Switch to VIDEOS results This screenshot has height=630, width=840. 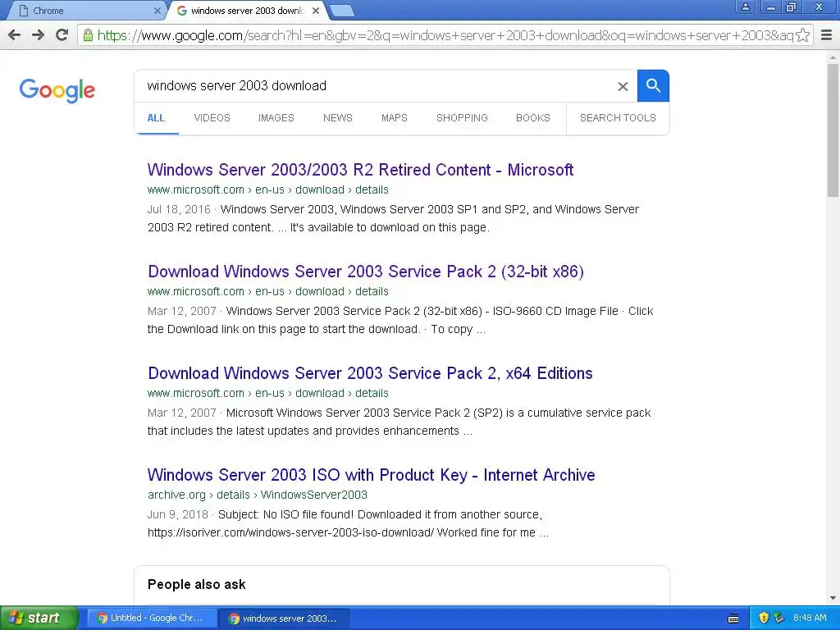click(x=212, y=118)
